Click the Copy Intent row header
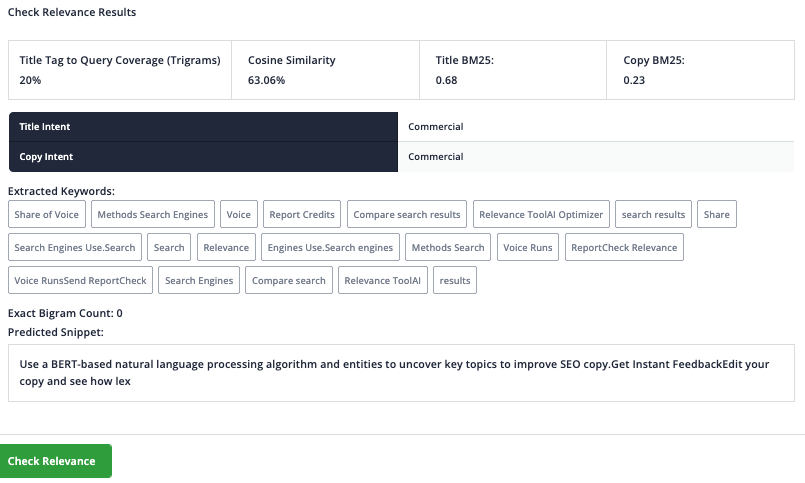805x483 pixels. tap(203, 157)
